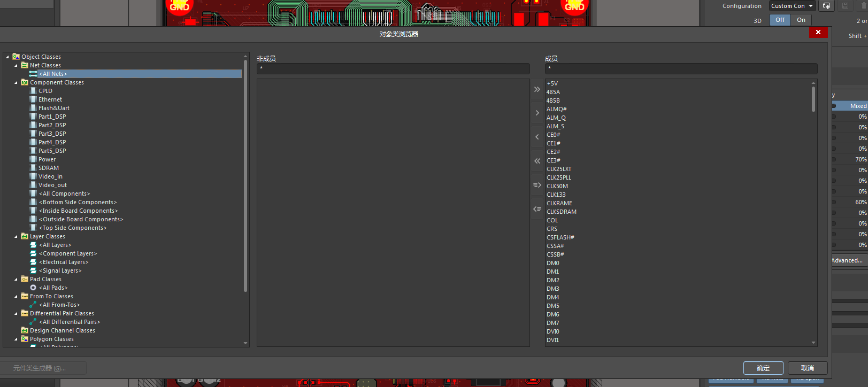Click the Net Classes folder icon
Image resolution: width=868 pixels, height=387 pixels.
pyautogui.click(x=25, y=65)
